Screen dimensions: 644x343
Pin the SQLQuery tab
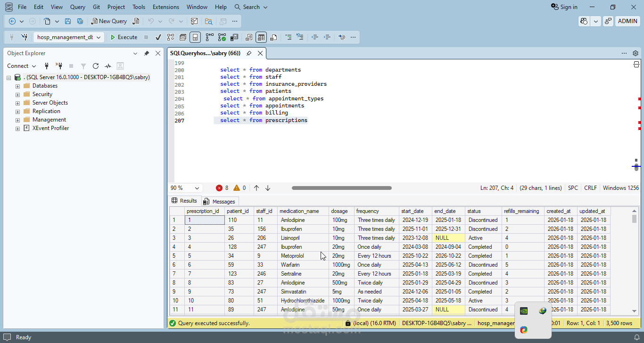[x=249, y=53]
